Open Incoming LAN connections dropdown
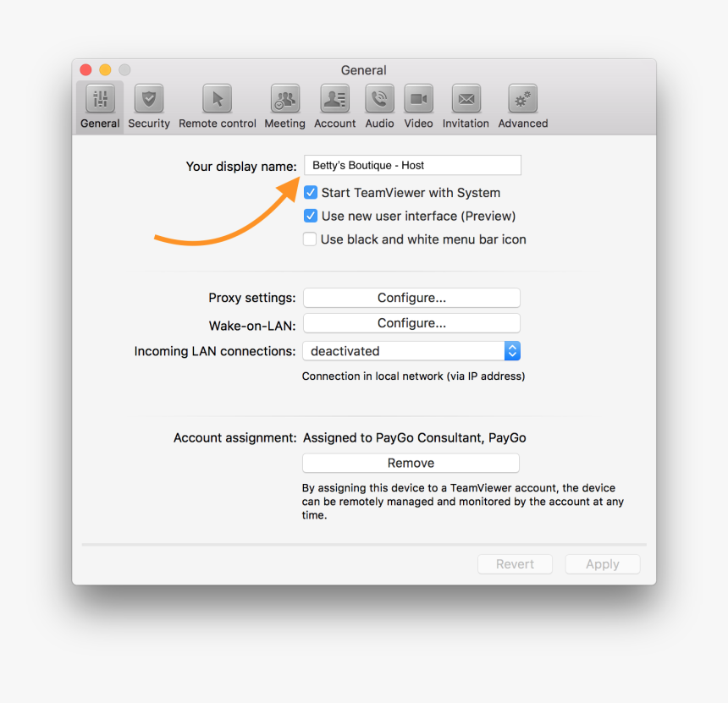728x703 pixels. point(411,351)
